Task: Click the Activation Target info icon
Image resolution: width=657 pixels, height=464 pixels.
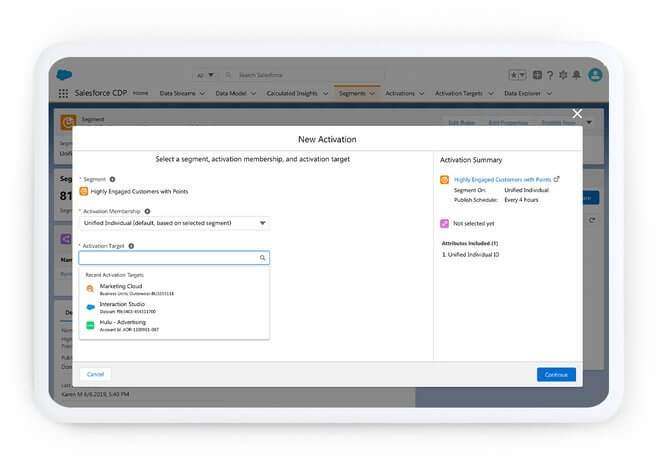Action: pos(131,245)
